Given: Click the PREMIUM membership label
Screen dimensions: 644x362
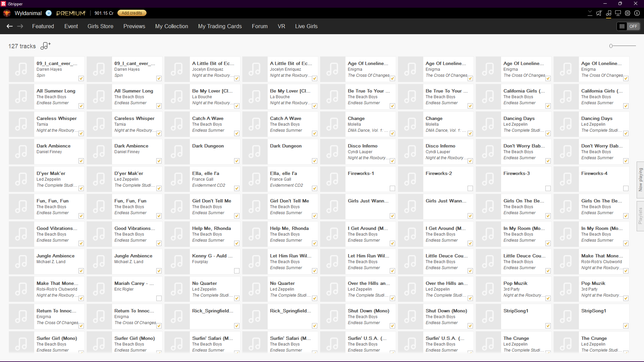Looking at the screenshot, I should point(71,13).
